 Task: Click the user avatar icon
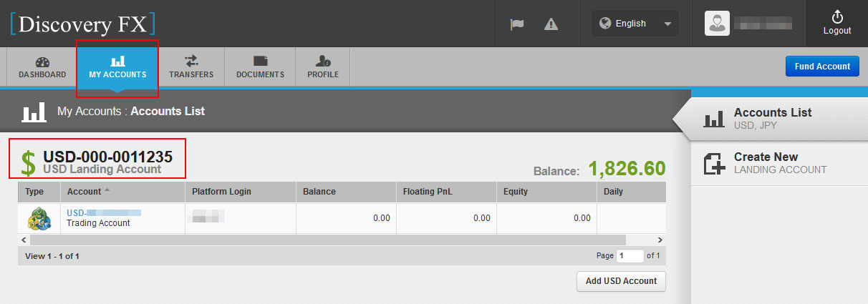[716, 24]
